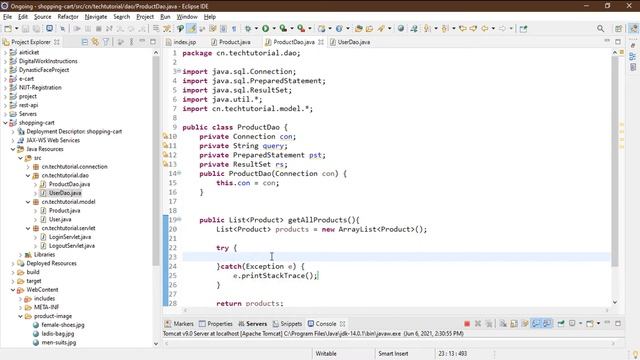640x360 pixels.
Task: Click the Smart Insert status bar field
Action: pos(393,353)
